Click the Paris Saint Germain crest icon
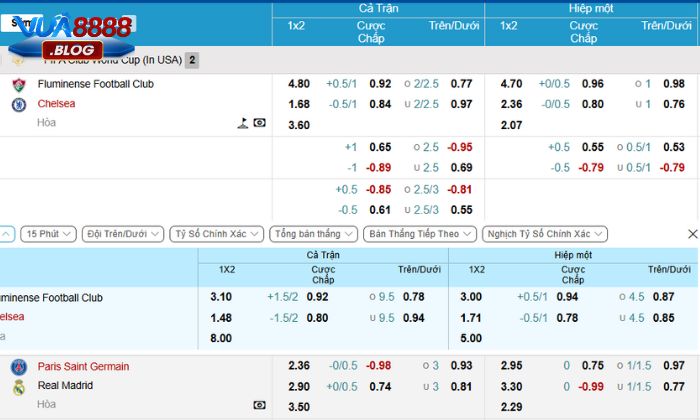Viewport: 700px width, 420px height. [x=18, y=367]
